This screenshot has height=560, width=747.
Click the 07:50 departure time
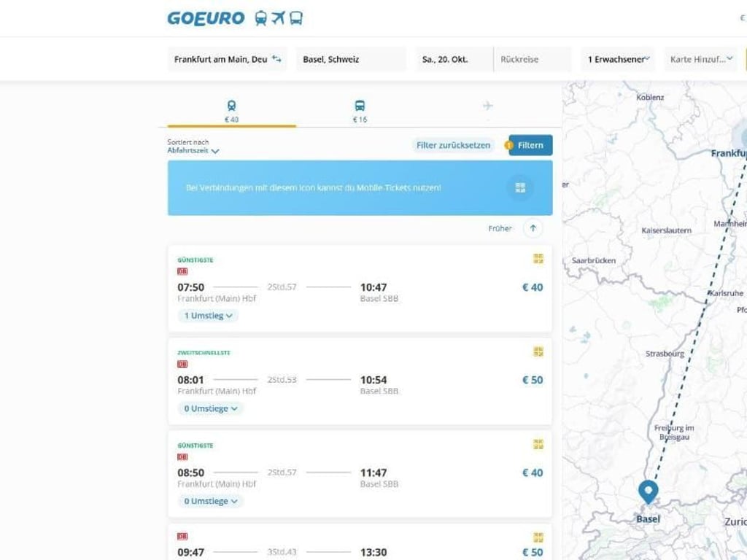coord(190,287)
